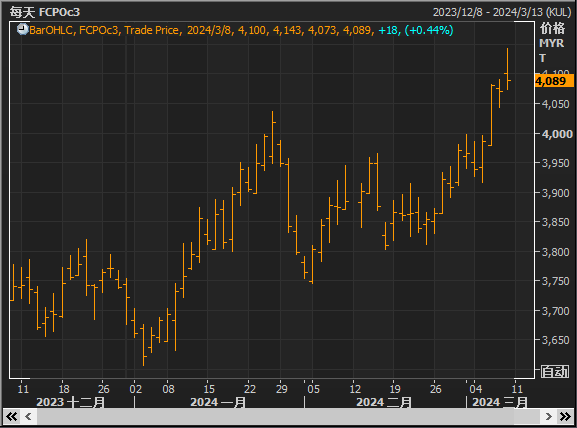Click the 2024 一月 month label
Viewport: 577px width, 428px height.
pos(218,402)
